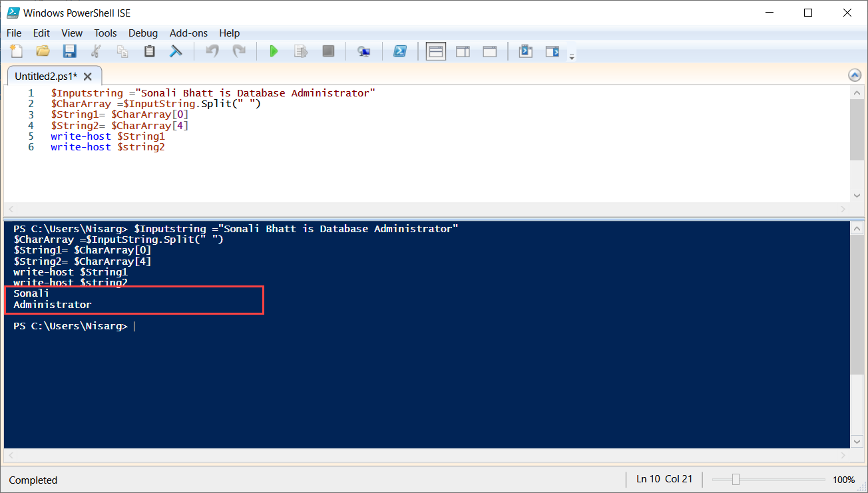Image resolution: width=868 pixels, height=493 pixels.
Task: Open a new Remote PowerShell Tab icon
Action: pos(363,51)
